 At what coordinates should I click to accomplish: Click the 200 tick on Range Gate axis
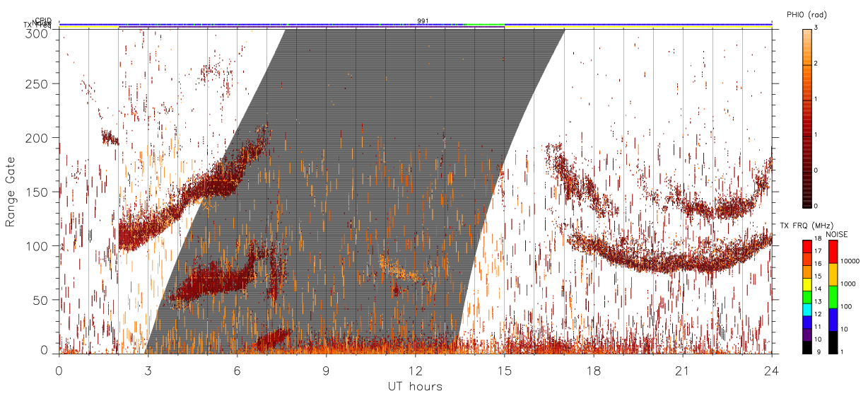37,138
